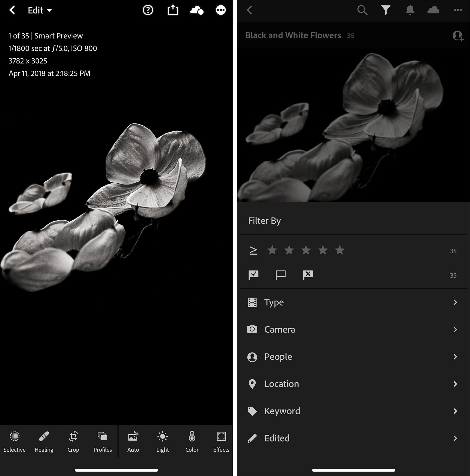Toggle the unflagged flag filter
Image resolution: width=470 pixels, height=476 pixels.
pos(280,275)
